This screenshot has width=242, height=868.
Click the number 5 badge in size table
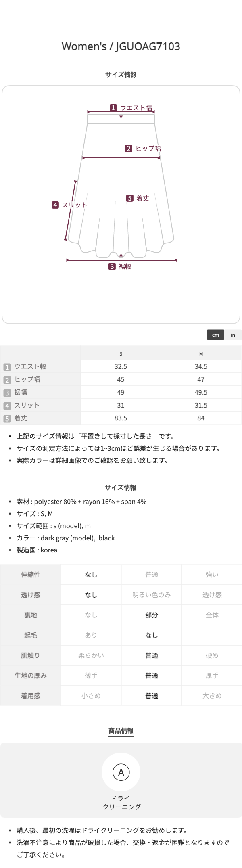(x=7, y=418)
